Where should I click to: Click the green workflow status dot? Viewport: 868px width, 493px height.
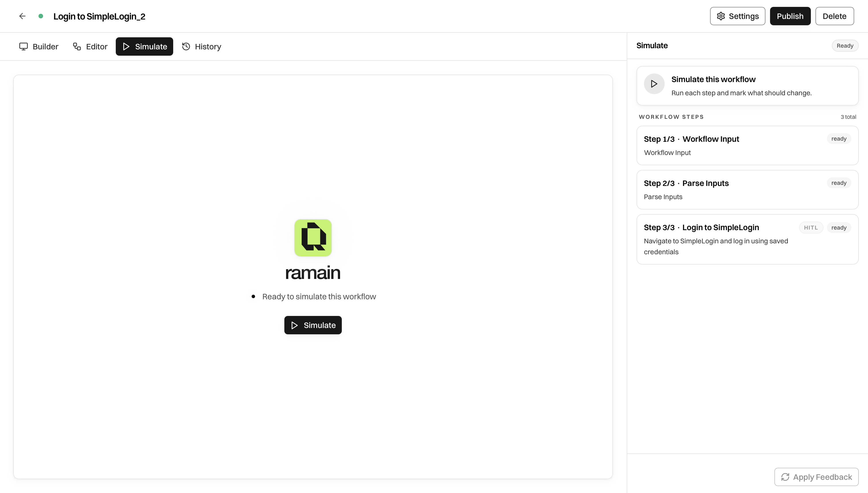(41, 16)
